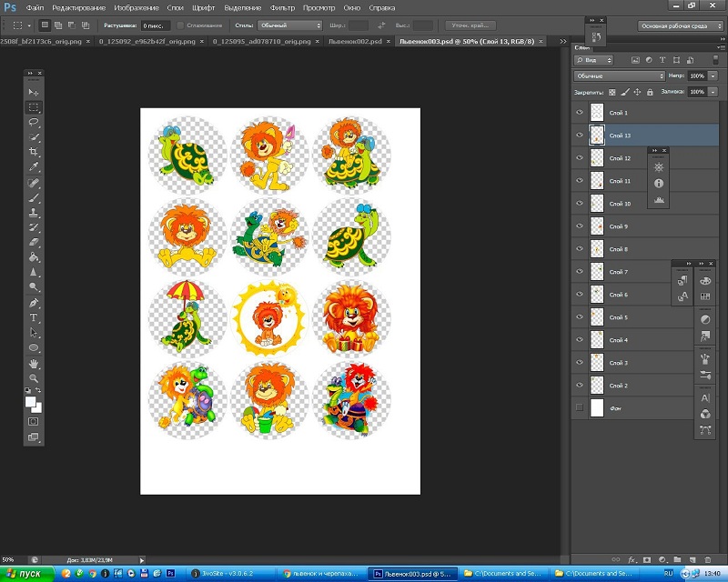Open the Histogram panel icon
This screenshot has height=582, width=728.
(x=658, y=199)
